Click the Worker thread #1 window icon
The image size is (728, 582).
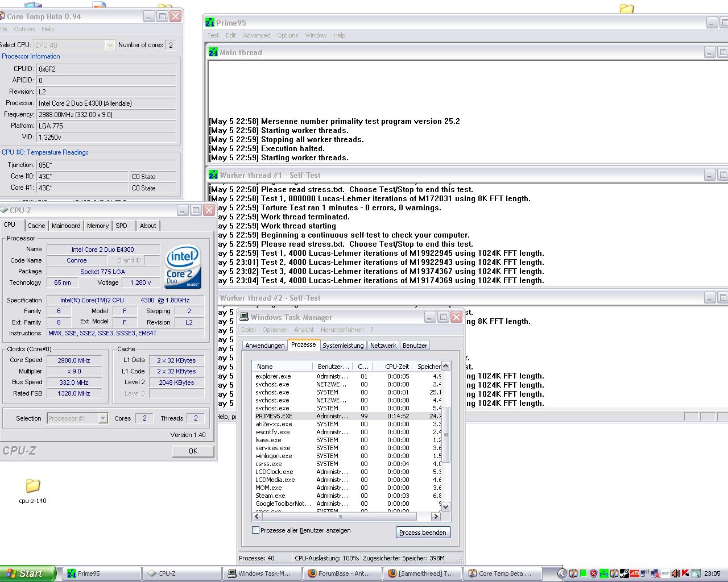click(213, 175)
